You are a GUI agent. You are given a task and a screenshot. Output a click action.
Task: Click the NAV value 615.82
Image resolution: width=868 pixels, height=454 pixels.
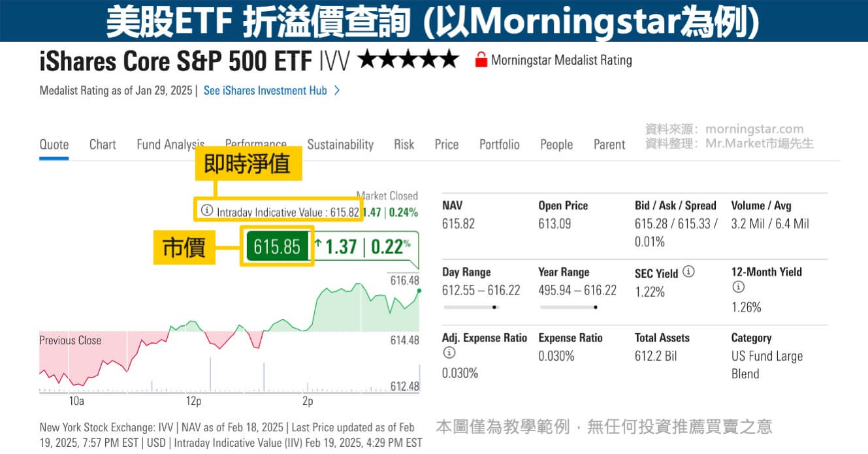point(458,223)
